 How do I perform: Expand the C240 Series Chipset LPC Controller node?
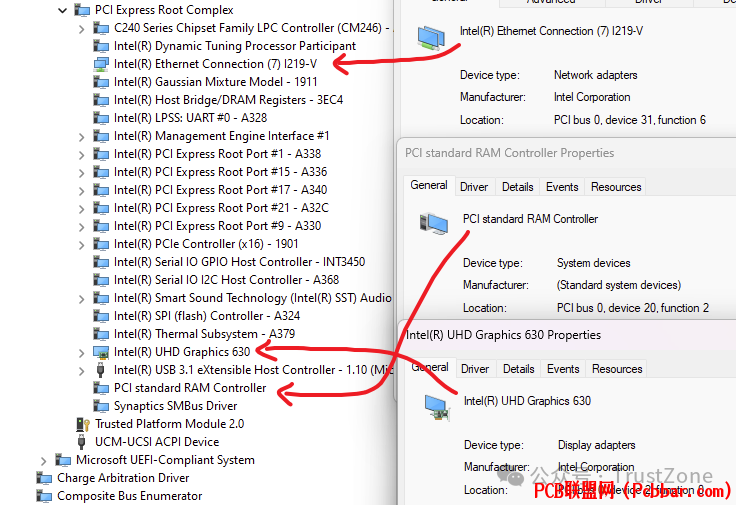[81, 29]
